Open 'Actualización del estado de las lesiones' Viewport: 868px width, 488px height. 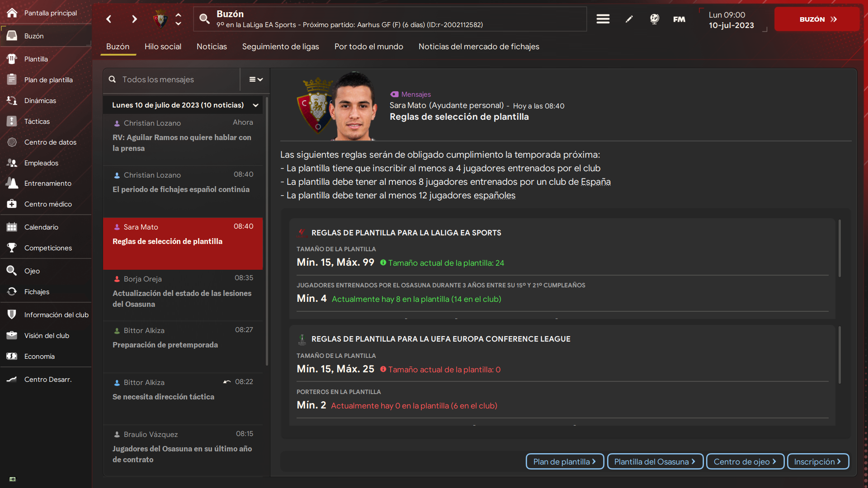tap(183, 295)
